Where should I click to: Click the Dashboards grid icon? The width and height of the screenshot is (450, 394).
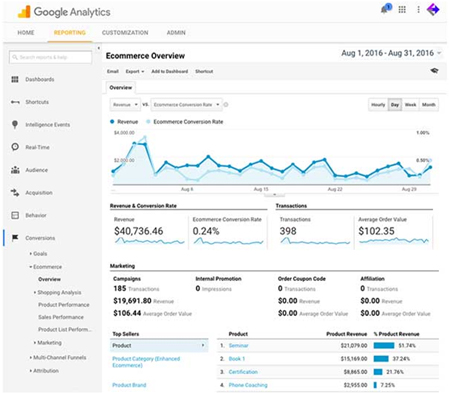(x=15, y=79)
